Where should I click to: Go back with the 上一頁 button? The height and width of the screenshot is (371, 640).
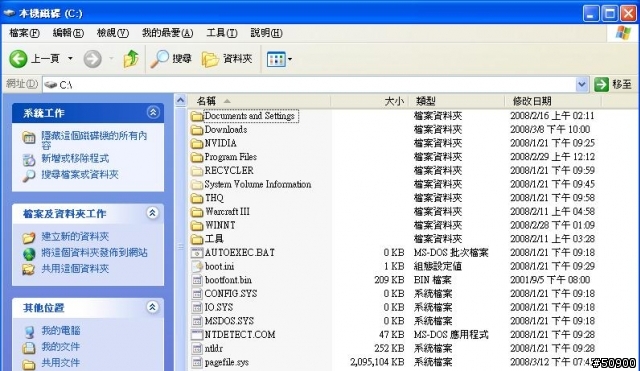point(34,59)
